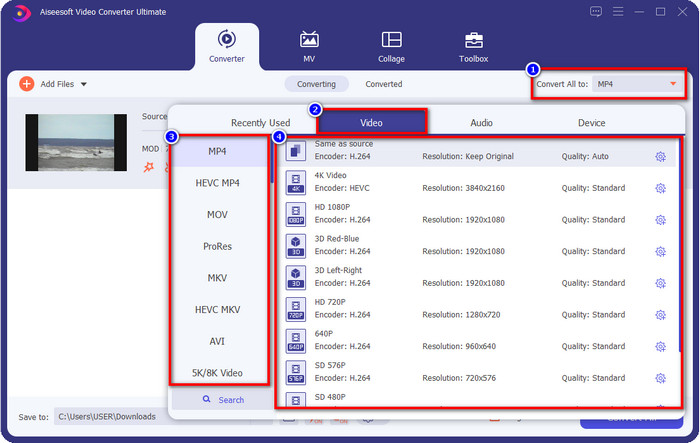Viewport: 700px width, 443px height.
Task: Show the Converting list
Action: pyautogui.click(x=317, y=84)
